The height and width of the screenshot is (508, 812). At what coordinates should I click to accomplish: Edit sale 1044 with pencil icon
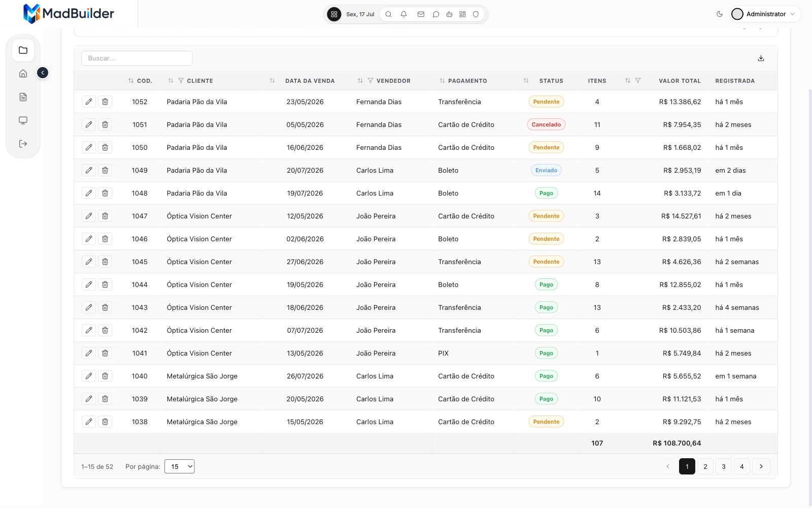coord(89,284)
